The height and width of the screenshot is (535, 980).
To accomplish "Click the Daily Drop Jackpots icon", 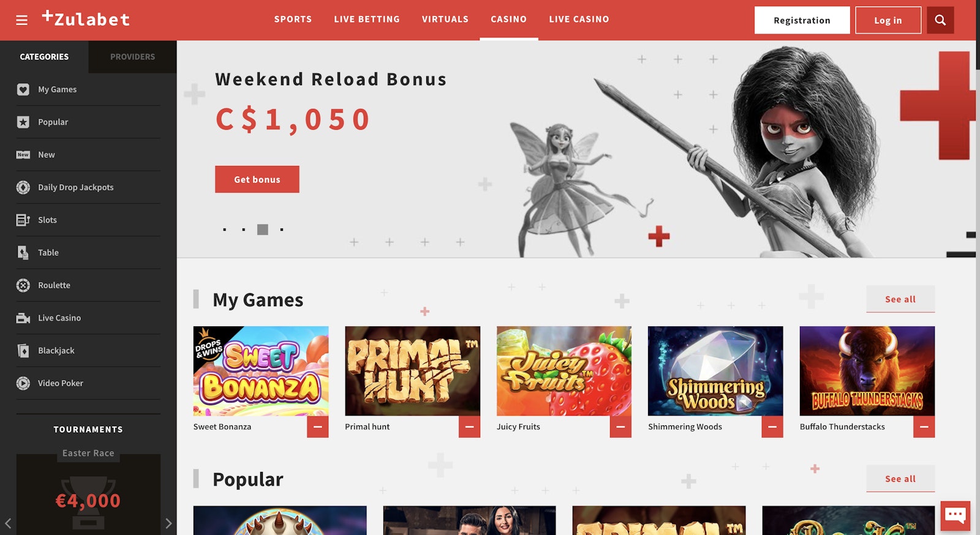I will click(23, 187).
